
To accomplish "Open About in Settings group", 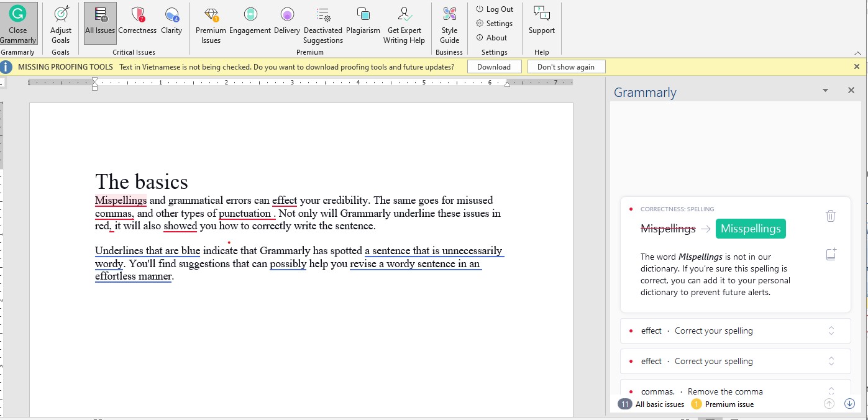I will click(492, 38).
